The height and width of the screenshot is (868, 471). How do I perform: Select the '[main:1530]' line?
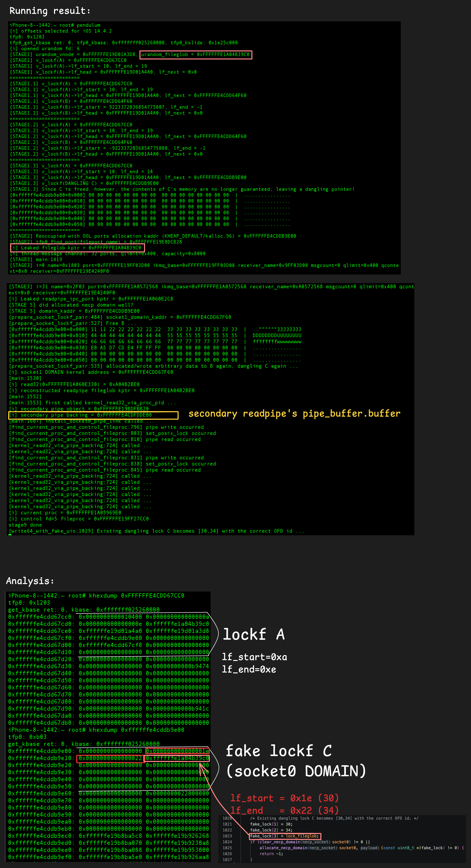[x=25, y=378]
